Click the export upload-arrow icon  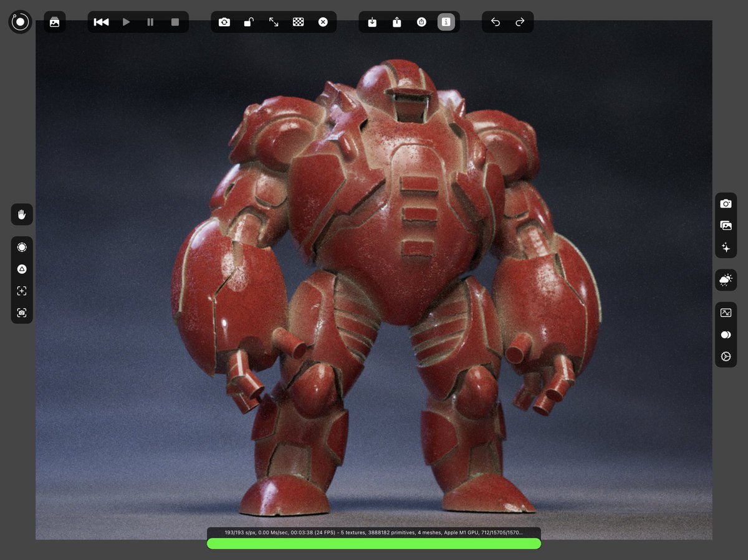pos(397,22)
